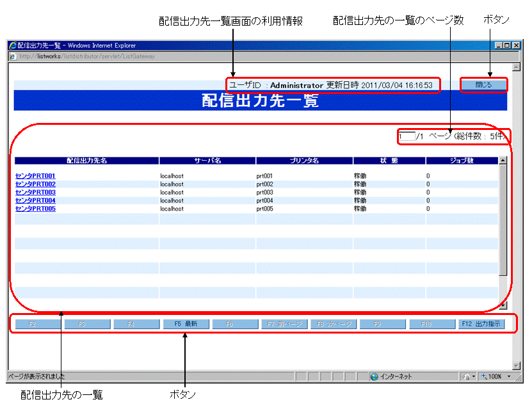Screen dimensions: 532x411
Task: Click the Internet Explorer icon in title bar
Action: coord(13,45)
